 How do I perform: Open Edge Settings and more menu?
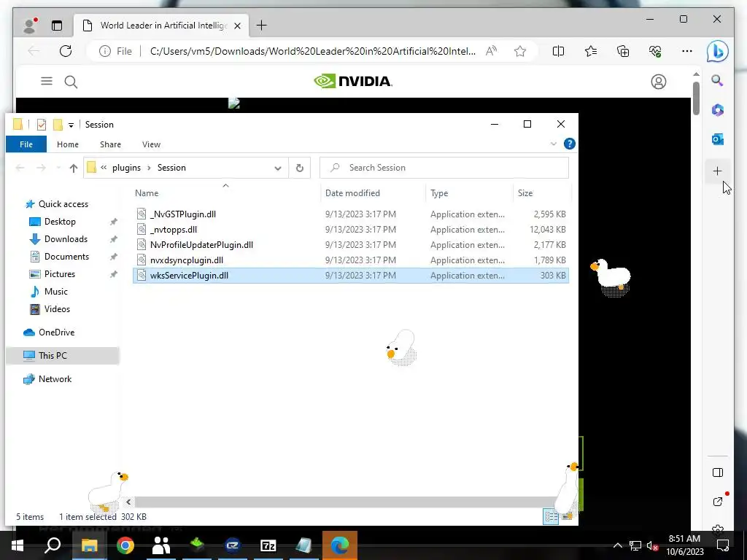tap(687, 51)
